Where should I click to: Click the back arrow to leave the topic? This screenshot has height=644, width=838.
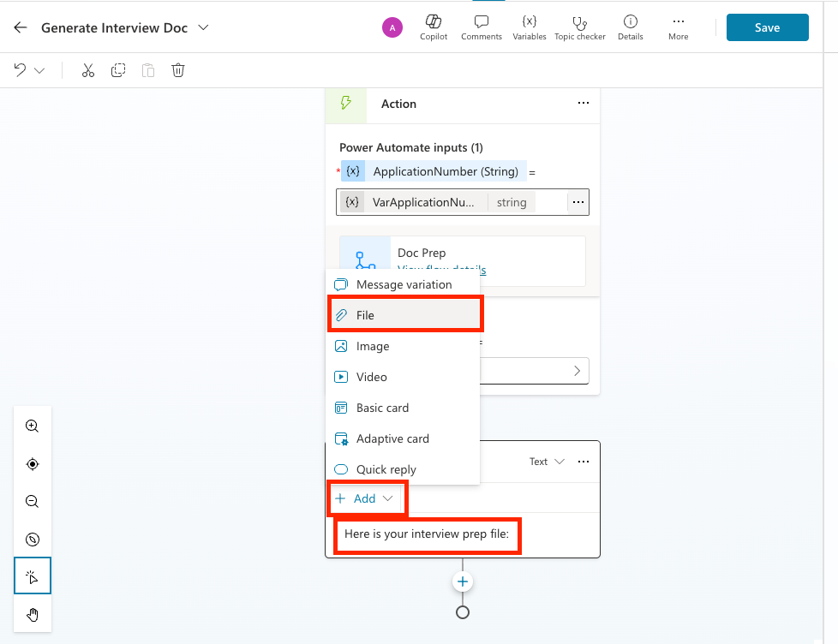pyautogui.click(x=21, y=27)
